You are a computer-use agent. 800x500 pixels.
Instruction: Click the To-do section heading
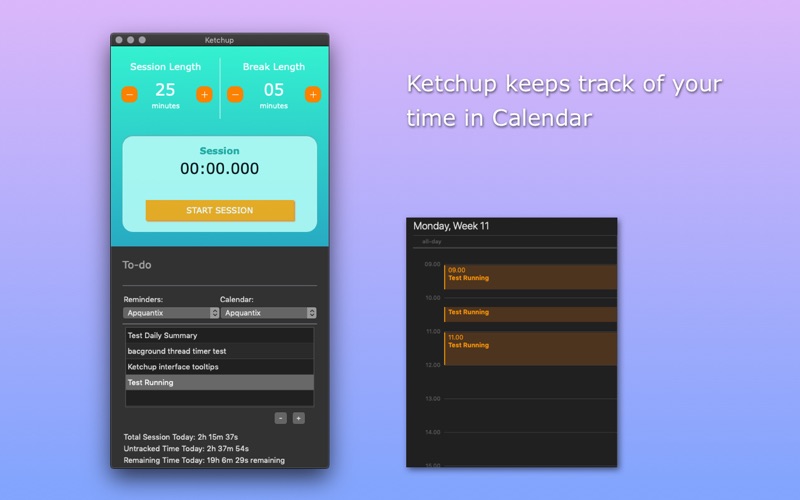click(137, 265)
